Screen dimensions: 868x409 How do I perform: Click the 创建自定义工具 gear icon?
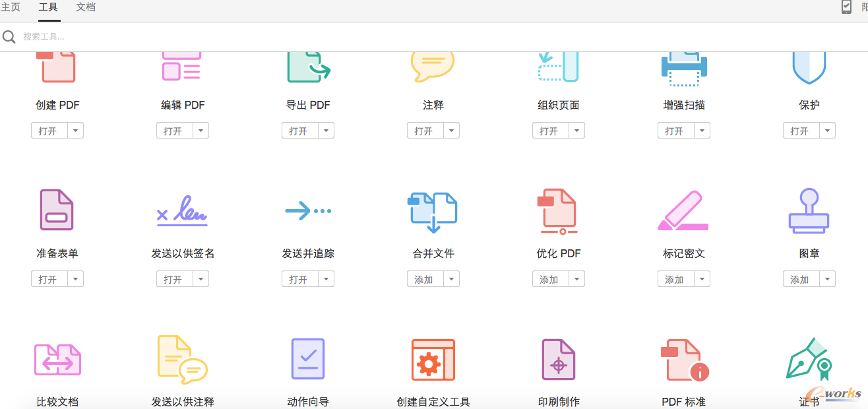coord(433,360)
